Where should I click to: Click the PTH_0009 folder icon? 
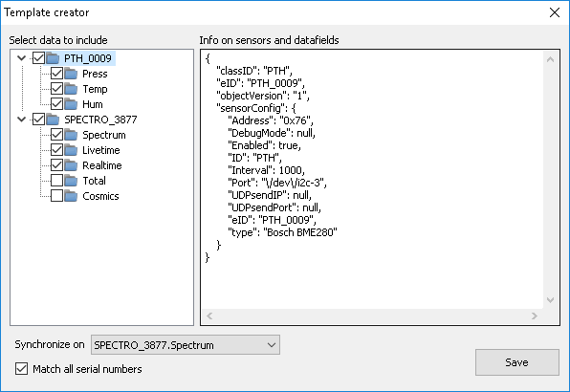coord(53,58)
